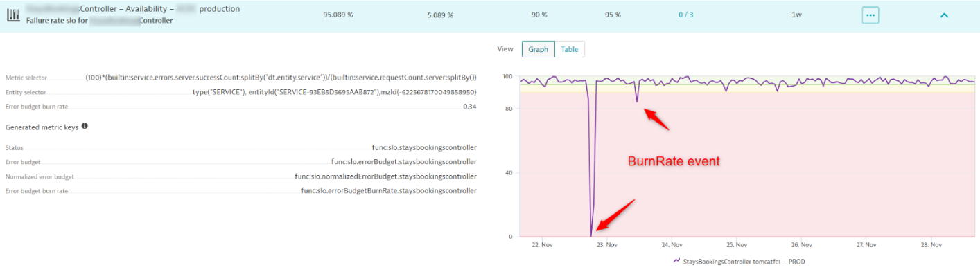Select func:slo.errorBudgetBurnRate.staysbookingscontroller key

(389, 190)
